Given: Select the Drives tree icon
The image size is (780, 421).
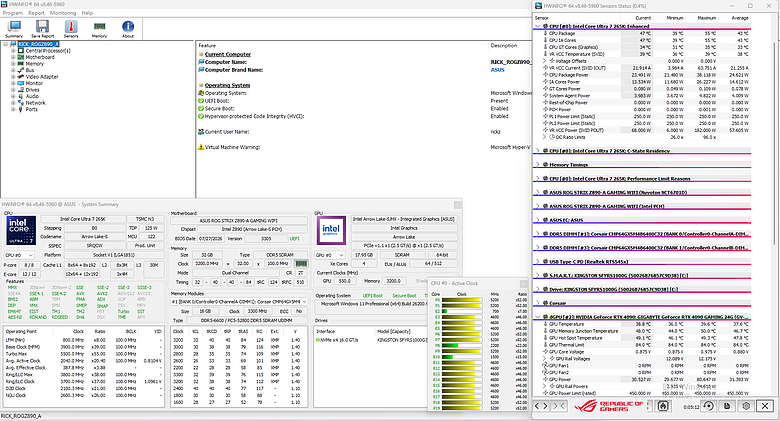Looking at the screenshot, I should (x=21, y=90).
